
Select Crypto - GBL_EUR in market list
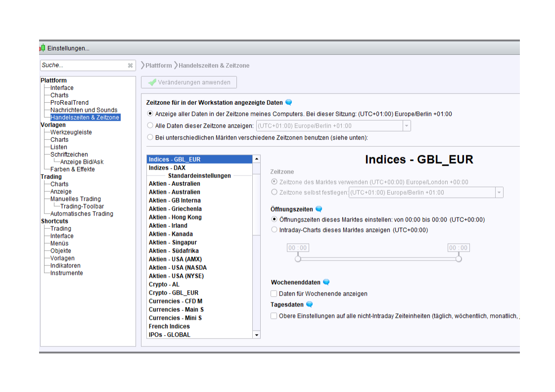coord(200,293)
